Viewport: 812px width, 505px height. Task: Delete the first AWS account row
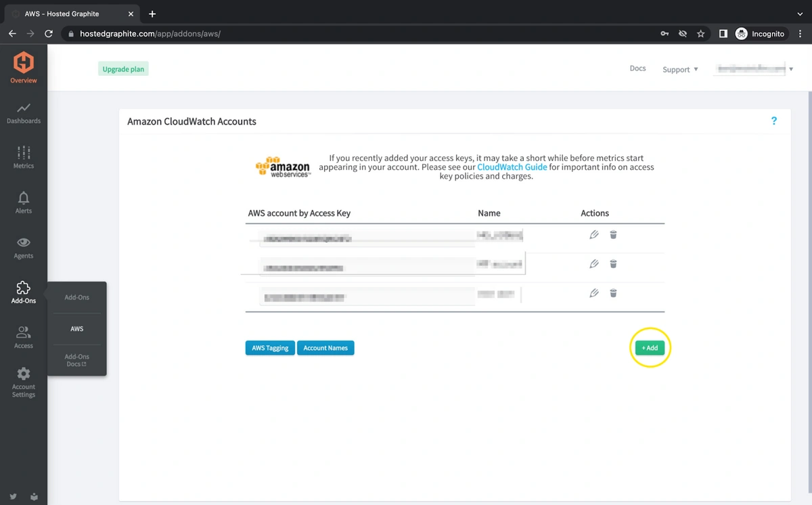coord(613,235)
